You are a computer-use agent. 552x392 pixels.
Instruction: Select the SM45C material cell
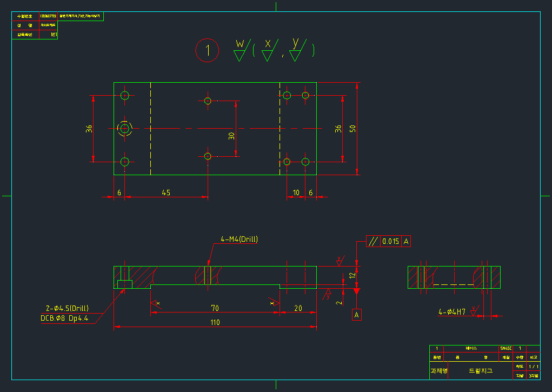(506, 348)
